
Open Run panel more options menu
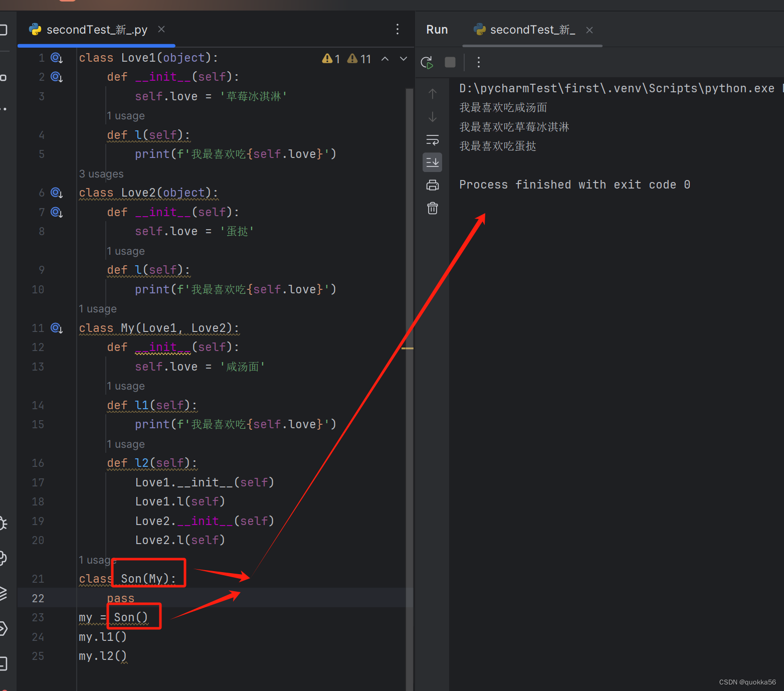point(479,62)
